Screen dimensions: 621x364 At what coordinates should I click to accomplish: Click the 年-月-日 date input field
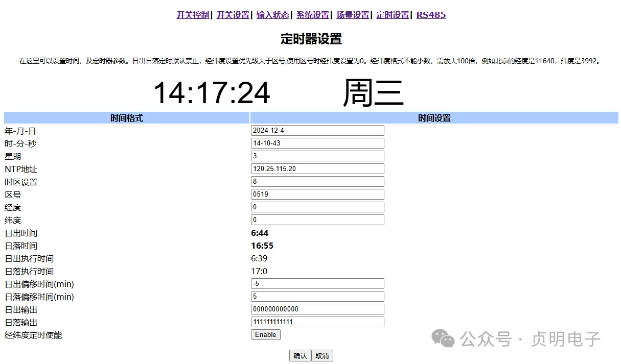pos(317,130)
